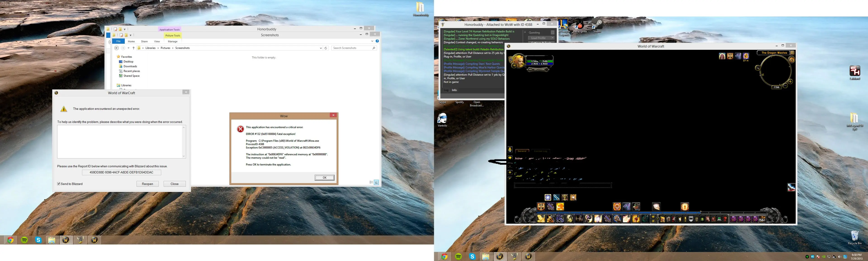Click the minimap tracking magnifier icon

[x=757, y=68]
